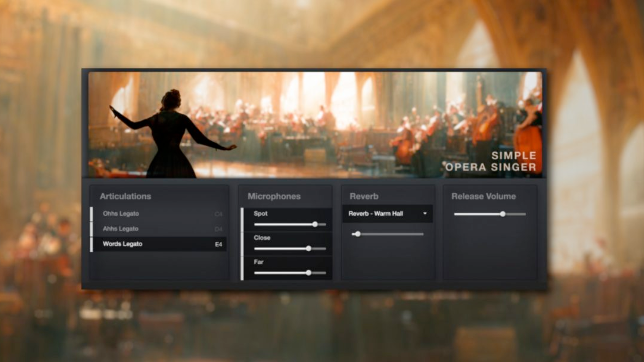Click the Spot microphone slider handle
This screenshot has width=644, height=362.
(315, 224)
